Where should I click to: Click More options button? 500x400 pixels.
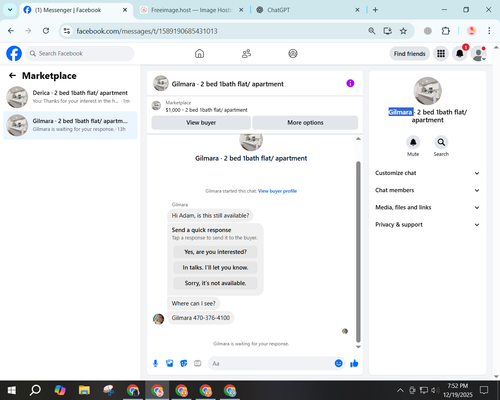pyautogui.click(x=305, y=123)
